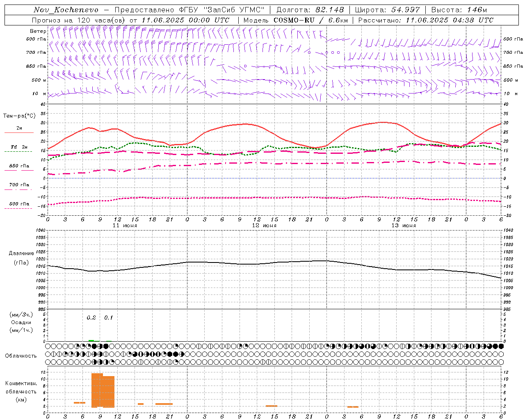Click the elevation text Высота: 146м

[459, 10]
